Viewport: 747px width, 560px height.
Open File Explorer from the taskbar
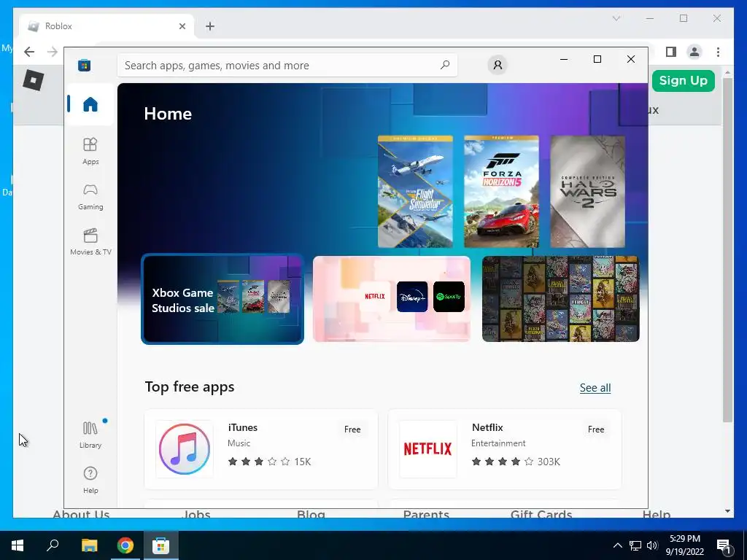pos(89,545)
